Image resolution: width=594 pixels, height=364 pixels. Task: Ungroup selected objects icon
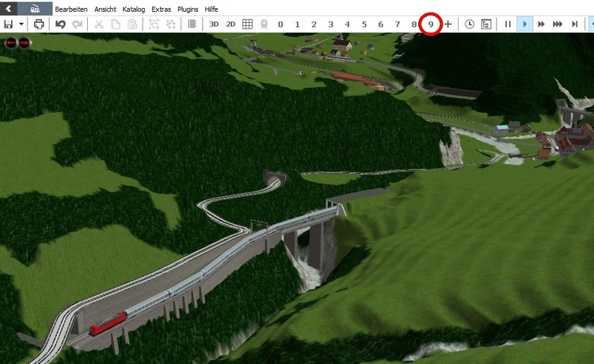click(x=171, y=25)
